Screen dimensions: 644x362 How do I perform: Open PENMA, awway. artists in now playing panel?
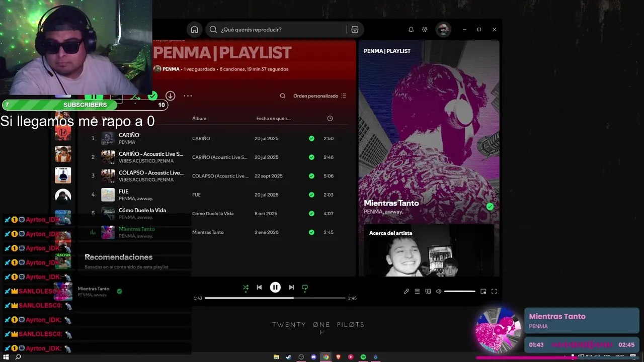coord(383,212)
